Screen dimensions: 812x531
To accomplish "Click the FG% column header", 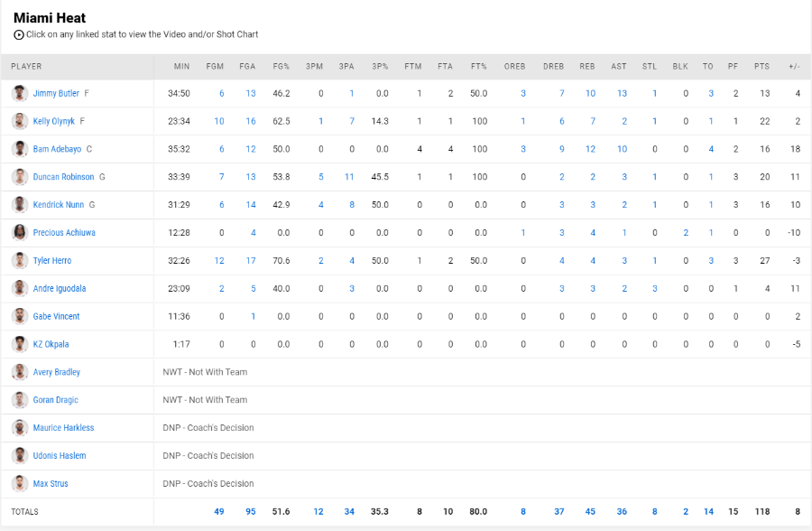I will click(x=281, y=67).
